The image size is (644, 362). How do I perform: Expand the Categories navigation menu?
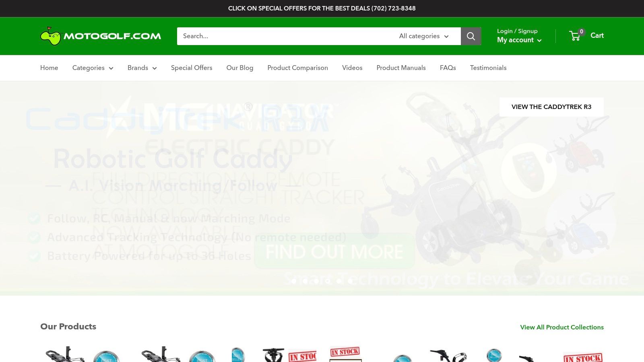pyautogui.click(x=93, y=68)
